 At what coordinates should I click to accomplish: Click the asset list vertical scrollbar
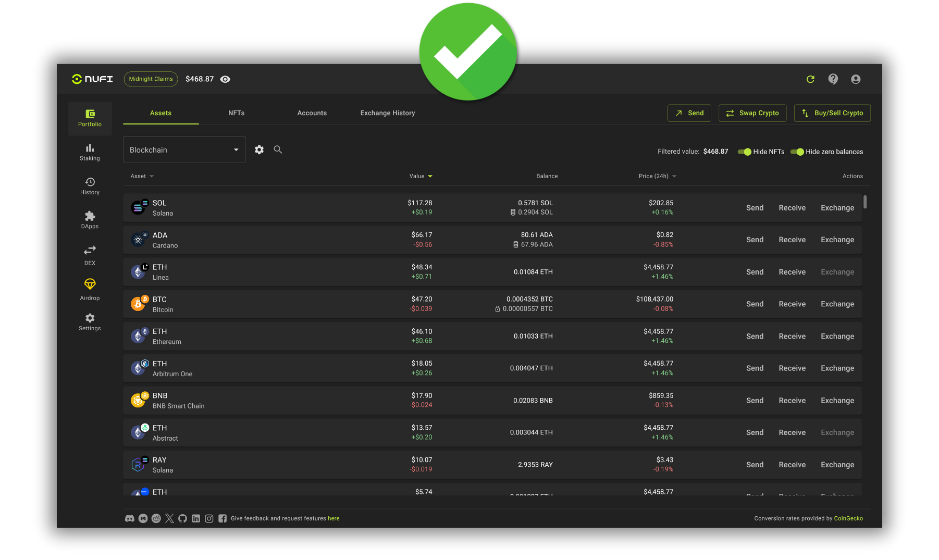click(865, 202)
